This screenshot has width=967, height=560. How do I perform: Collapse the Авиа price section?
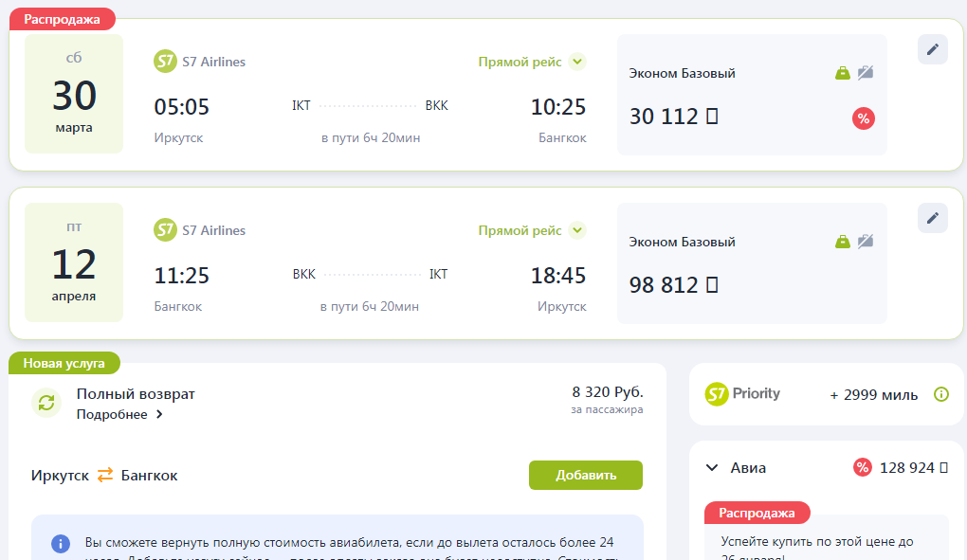(x=712, y=467)
